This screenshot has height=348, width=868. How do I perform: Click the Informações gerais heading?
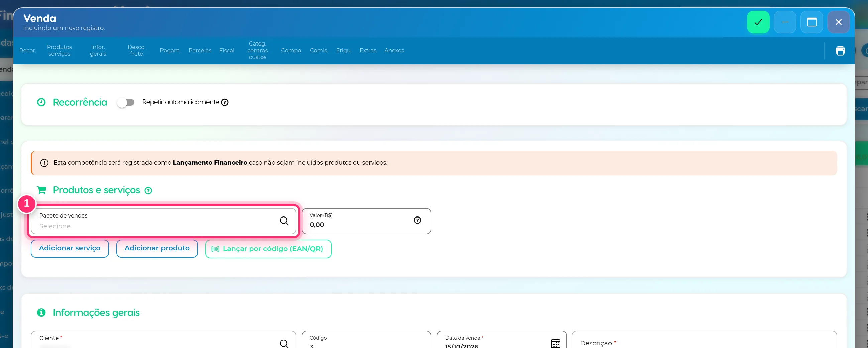[96, 313]
